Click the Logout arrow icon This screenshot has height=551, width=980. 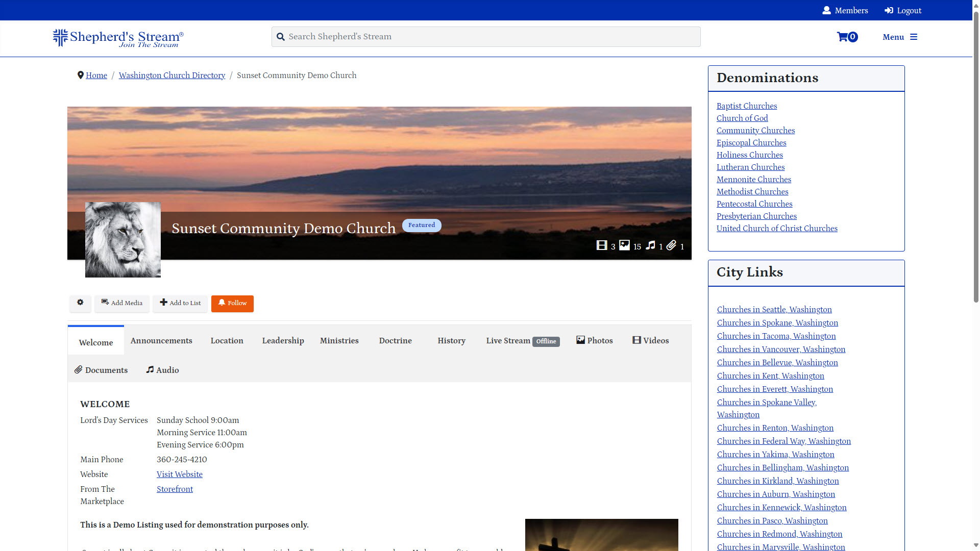(x=888, y=10)
